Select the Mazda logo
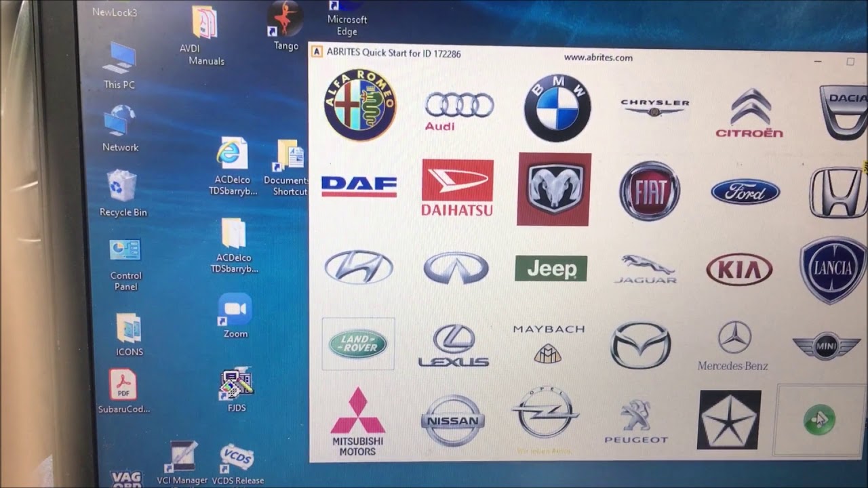 point(641,346)
